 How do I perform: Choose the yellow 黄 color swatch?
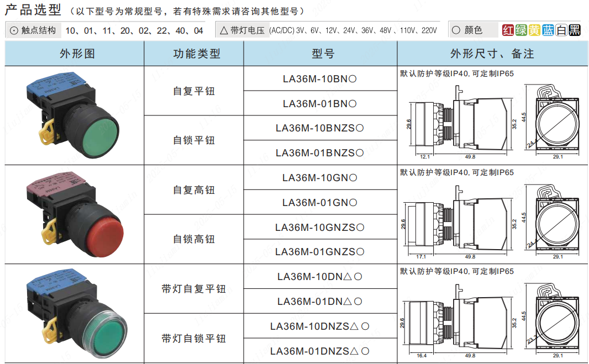534,30
